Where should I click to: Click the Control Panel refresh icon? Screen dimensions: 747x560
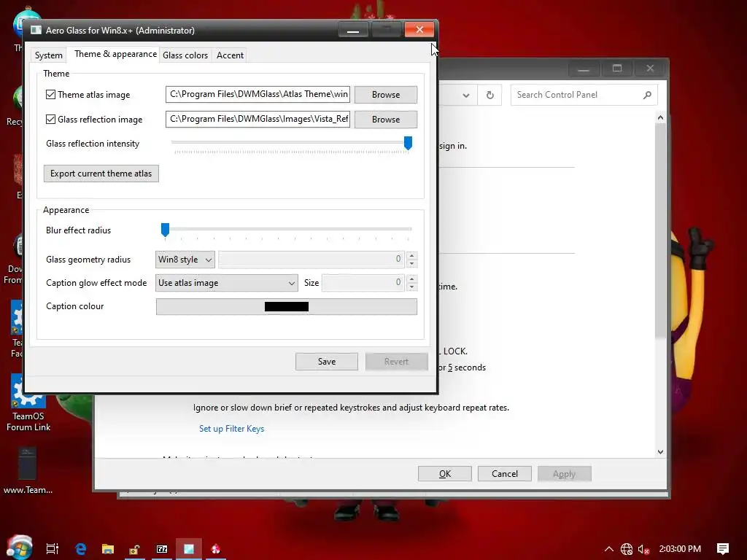pyautogui.click(x=489, y=95)
